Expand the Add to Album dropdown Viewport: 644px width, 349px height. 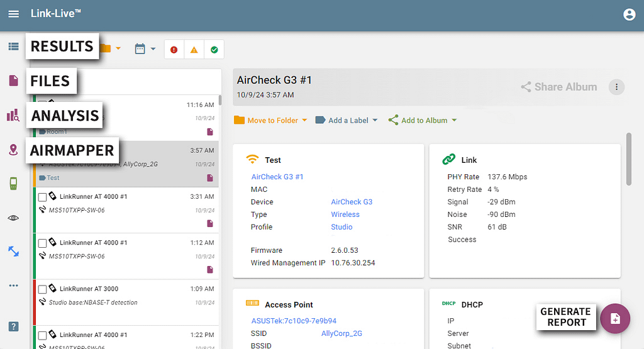[422, 120]
